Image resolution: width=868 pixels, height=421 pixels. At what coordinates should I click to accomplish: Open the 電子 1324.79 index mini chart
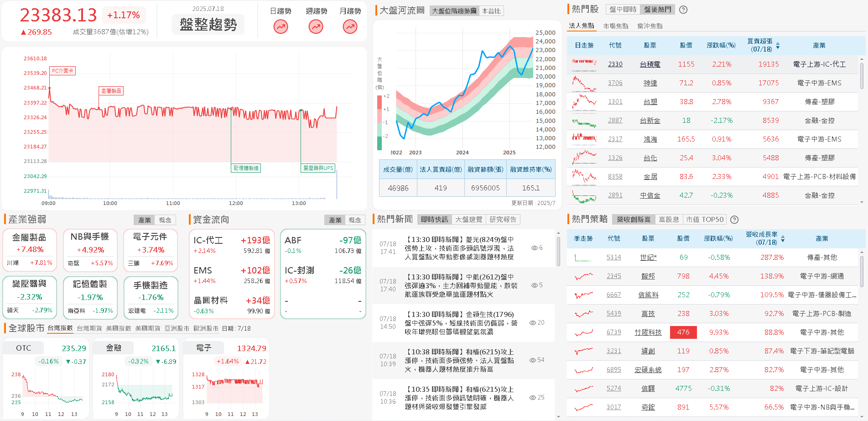[x=226, y=378]
